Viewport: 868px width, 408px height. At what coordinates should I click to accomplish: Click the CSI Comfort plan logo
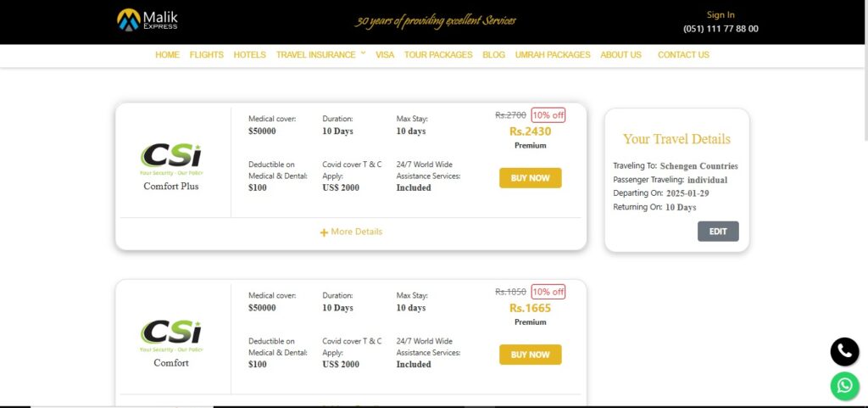pos(171,335)
